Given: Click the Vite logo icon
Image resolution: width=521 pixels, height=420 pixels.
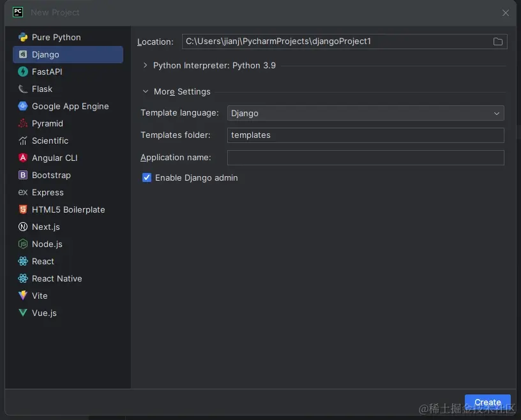Looking at the screenshot, I should [x=23, y=296].
